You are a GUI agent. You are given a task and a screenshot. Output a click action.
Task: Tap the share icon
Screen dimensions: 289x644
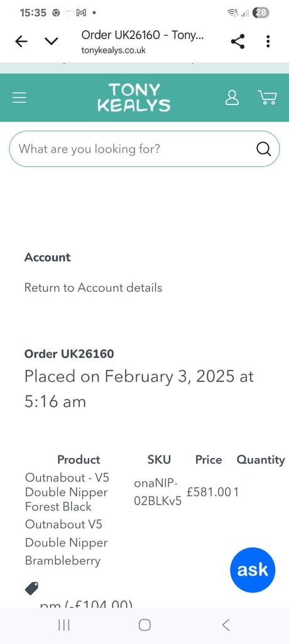pyautogui.click(x=237, y=41)
